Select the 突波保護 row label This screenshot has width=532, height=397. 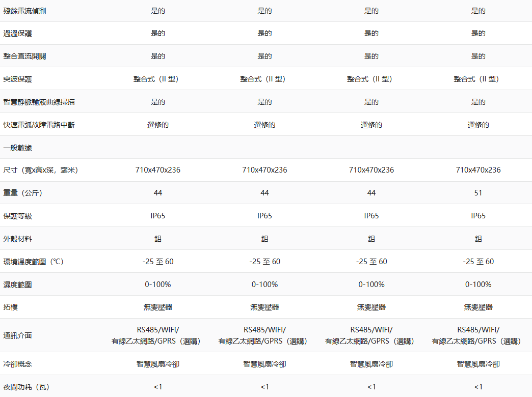(17, 79)
